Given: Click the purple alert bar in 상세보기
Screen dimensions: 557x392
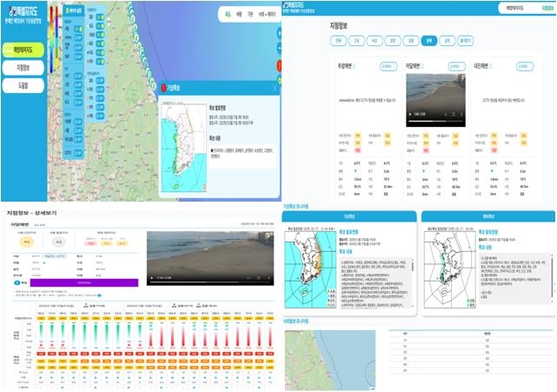Looking at the screenshot, I should click(84, 282).
